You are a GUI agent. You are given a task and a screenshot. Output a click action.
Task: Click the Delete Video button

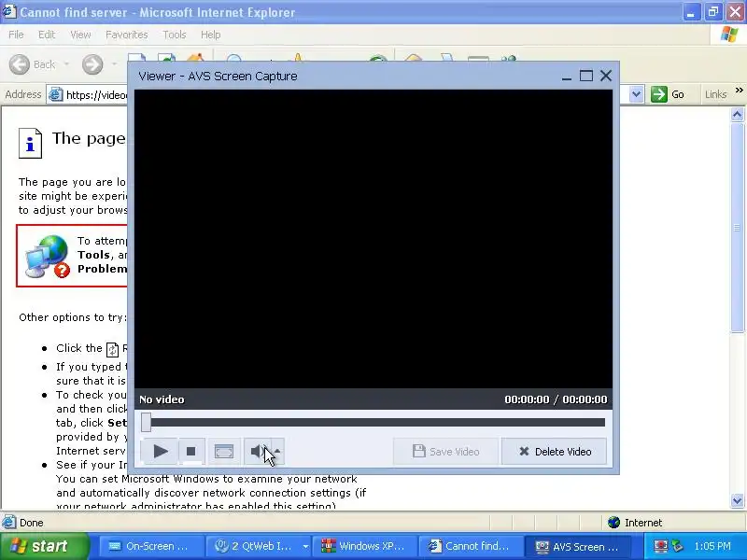click(554, 452)
